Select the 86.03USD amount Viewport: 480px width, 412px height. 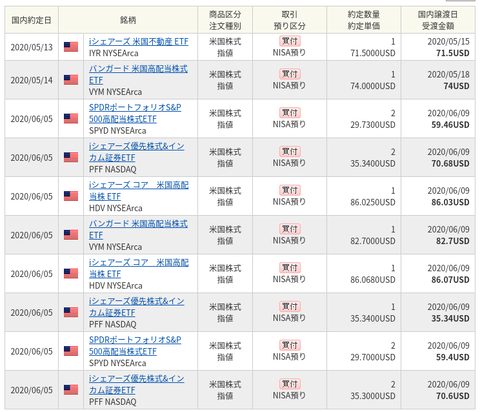(x=450, y=202)
